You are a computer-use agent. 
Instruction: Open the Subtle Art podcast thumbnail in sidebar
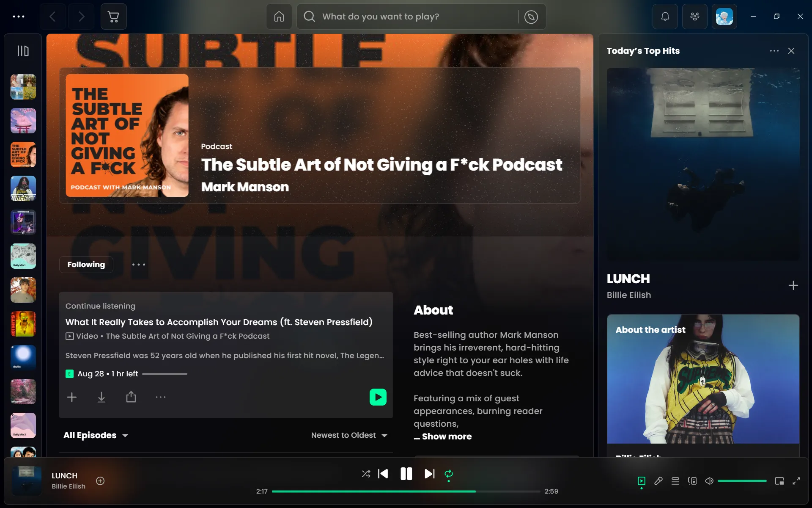23,155
